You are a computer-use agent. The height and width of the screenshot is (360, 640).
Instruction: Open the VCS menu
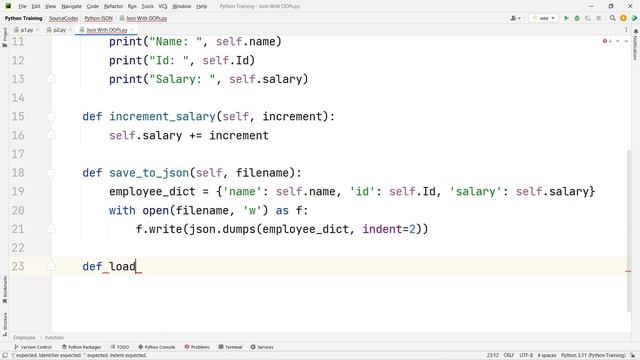coord(163,7)
